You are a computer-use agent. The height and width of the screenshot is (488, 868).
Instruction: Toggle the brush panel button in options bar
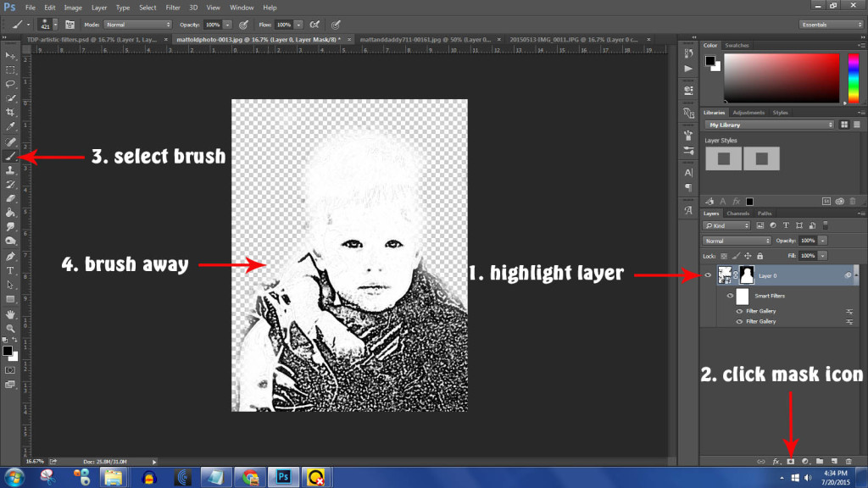click(x=70, y=25)
